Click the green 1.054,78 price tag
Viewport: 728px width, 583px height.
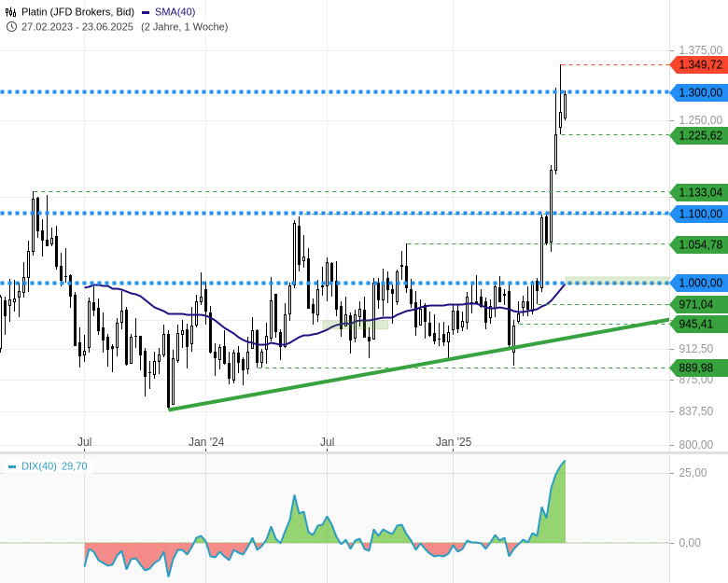tap(699, 244)
